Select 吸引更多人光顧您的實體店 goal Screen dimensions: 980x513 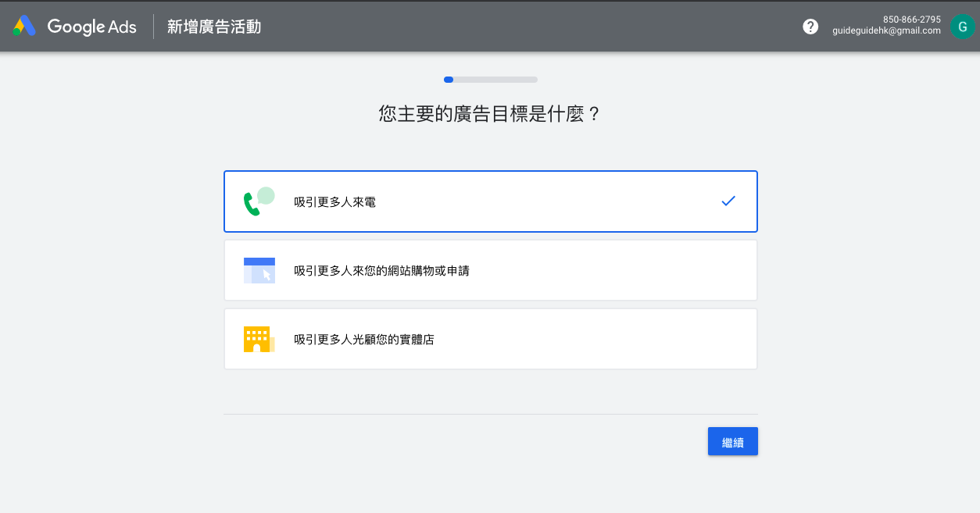363,340
